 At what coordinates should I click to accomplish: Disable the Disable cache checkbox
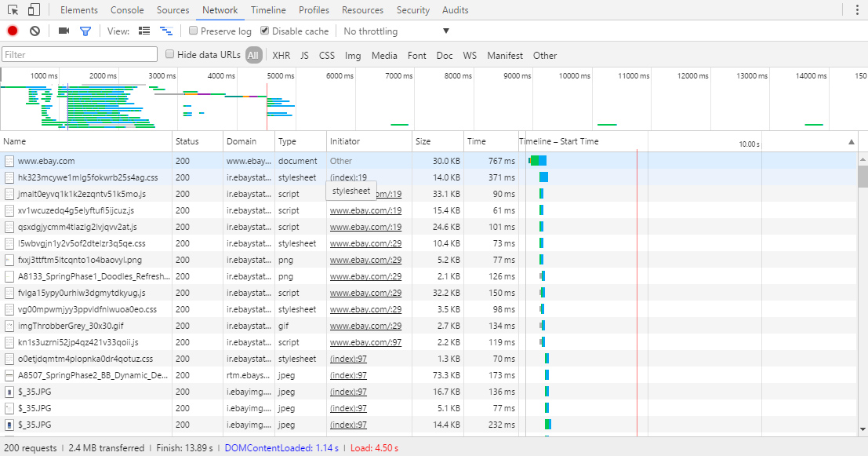pyautogui.click(x=263, y=30)
